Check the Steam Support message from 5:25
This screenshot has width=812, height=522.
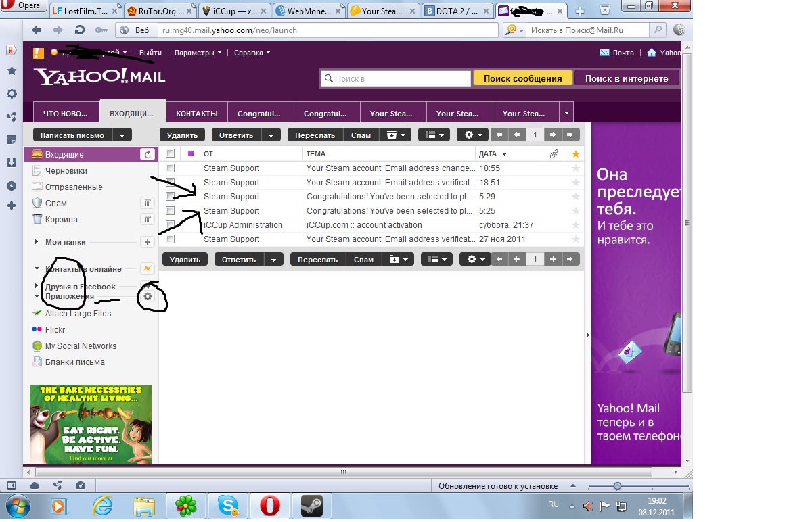point(171,210)
